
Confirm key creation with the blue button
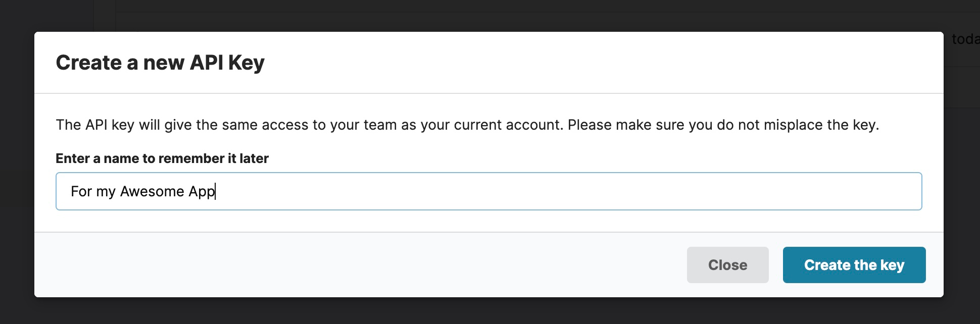(x=854, y=264)
